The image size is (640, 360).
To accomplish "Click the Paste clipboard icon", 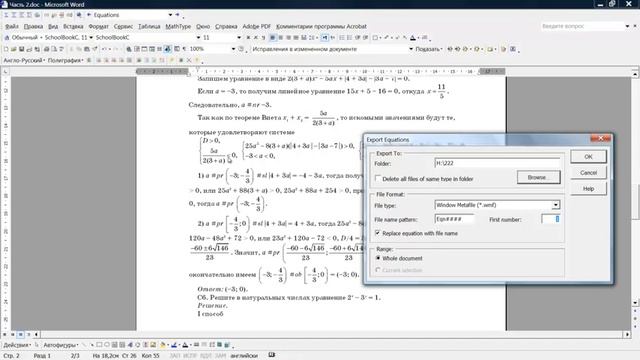I will [87, 49].
